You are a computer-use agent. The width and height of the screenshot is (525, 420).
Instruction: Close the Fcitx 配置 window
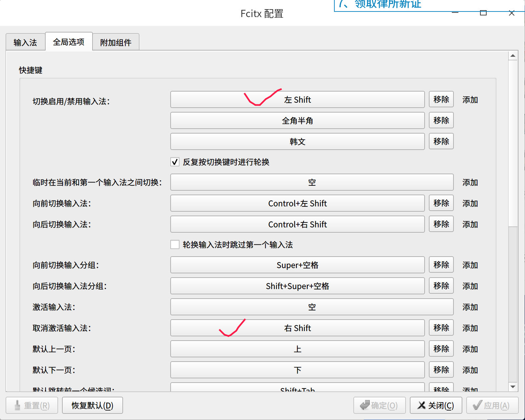coord(512,13)
